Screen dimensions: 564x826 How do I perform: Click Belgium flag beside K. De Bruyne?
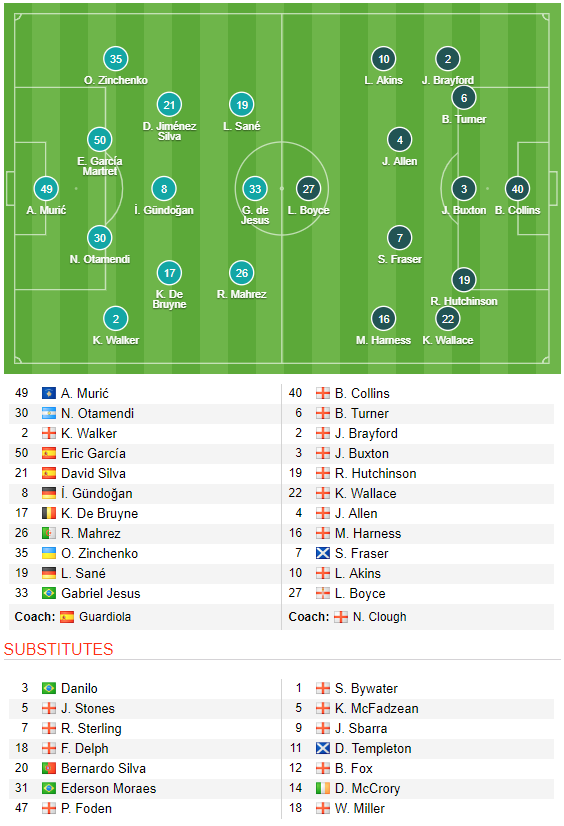[49, 513]
